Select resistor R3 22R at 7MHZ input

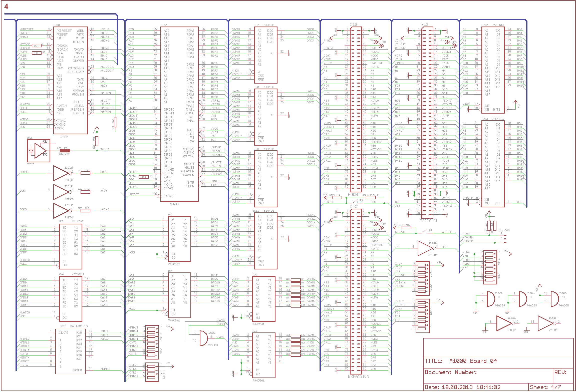[x=144, y=177]
